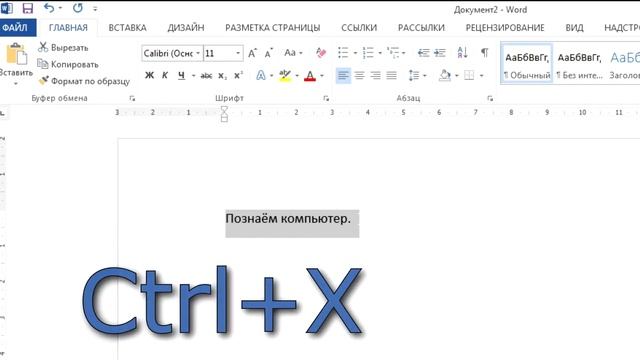This screenshot has width=640, height=360.
Task: Click Decrease font size icon
Action: [269, 53]
